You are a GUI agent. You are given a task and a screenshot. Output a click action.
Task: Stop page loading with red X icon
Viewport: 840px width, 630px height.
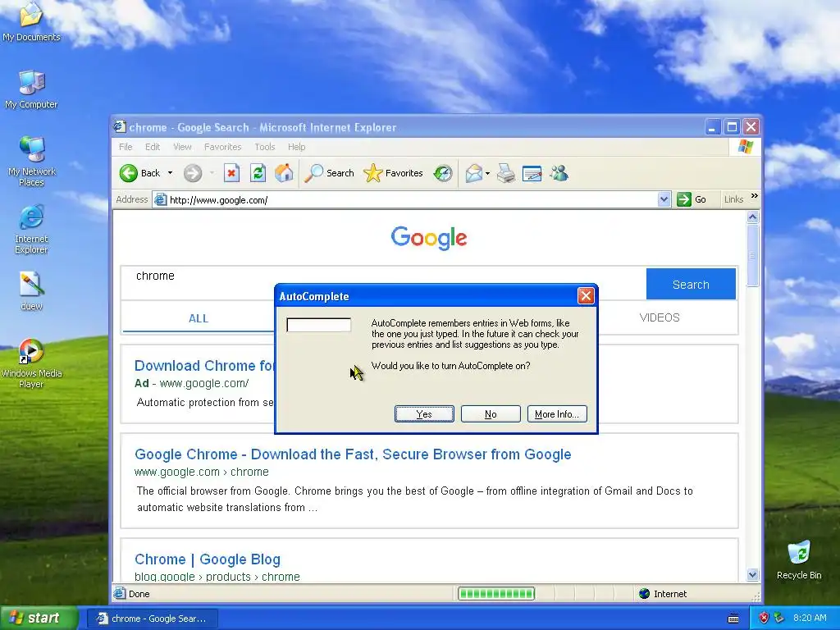coord(231,173)
